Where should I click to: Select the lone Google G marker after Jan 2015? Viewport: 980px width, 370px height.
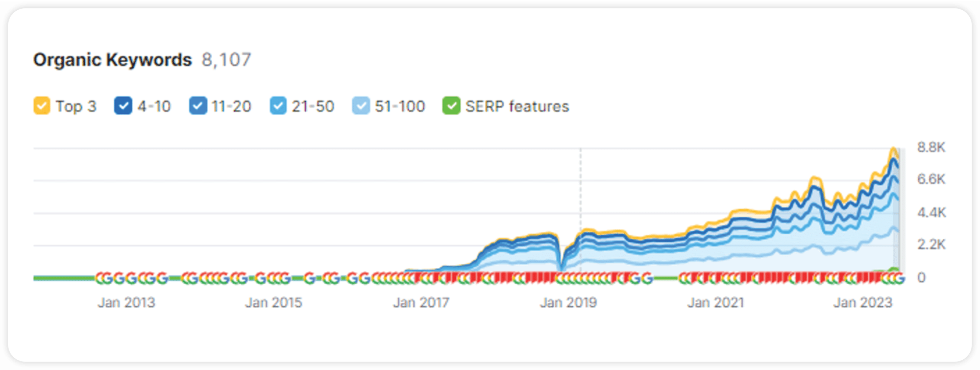pos(309,279)
